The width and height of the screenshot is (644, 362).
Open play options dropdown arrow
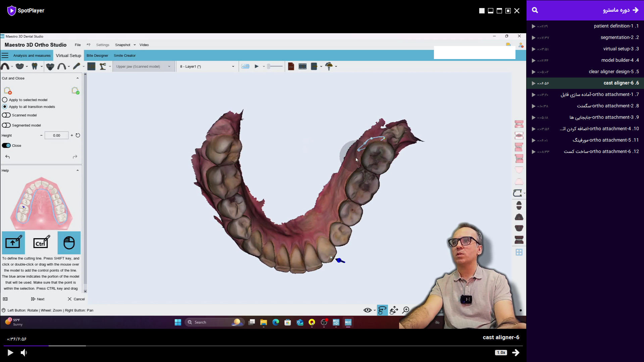264,66
